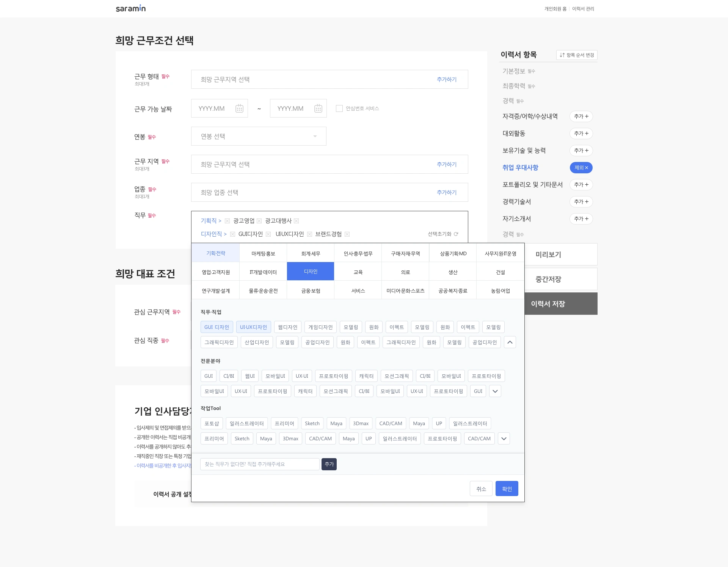The image size is (728, 567).
Task: Click the dark 추가 button beside search field
Action: click(329, 464)
